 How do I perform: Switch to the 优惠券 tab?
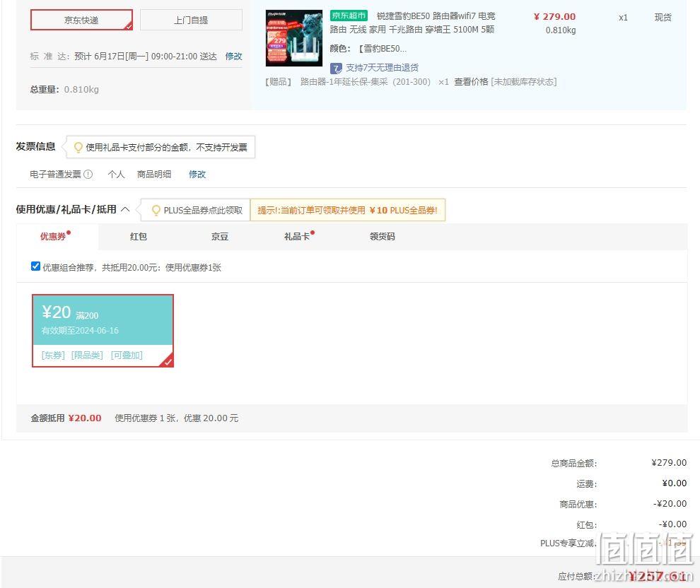point(53,237)
